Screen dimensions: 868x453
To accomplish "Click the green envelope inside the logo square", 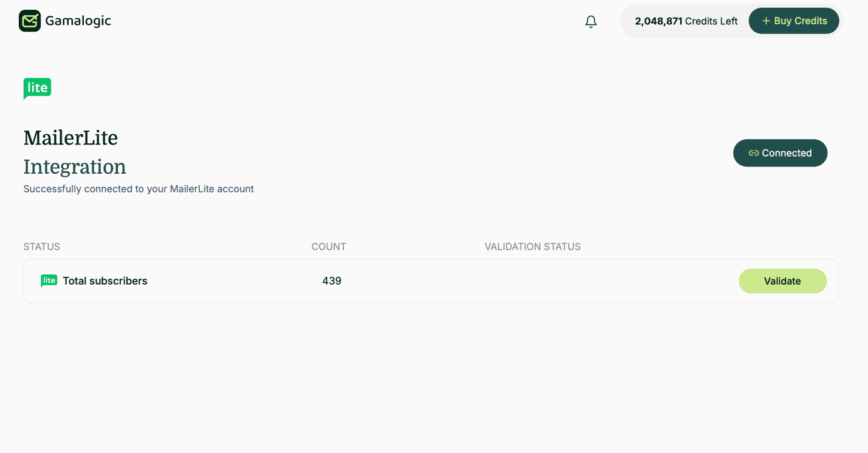I will click(x=29, y=20).
